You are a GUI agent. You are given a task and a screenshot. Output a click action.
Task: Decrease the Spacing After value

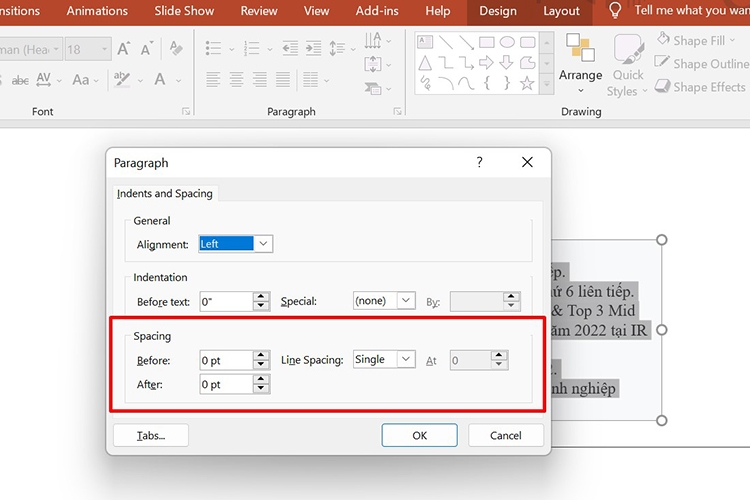tap(261, 389)
